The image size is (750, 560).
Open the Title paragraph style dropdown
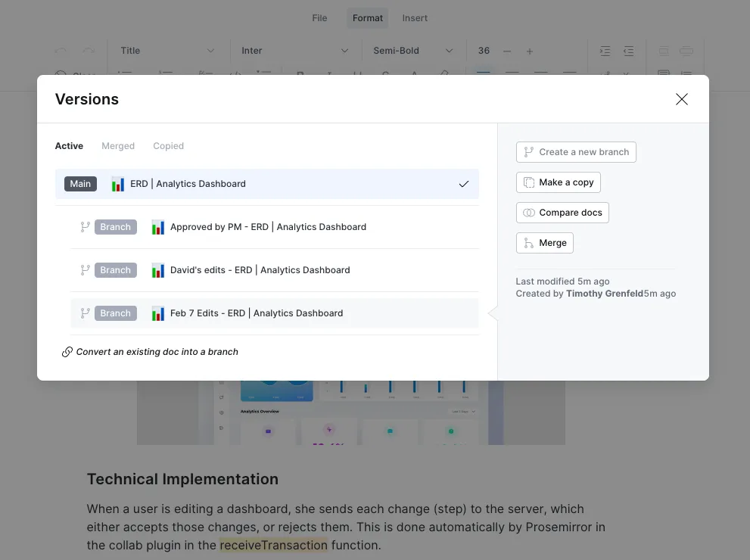click(167, 51)
